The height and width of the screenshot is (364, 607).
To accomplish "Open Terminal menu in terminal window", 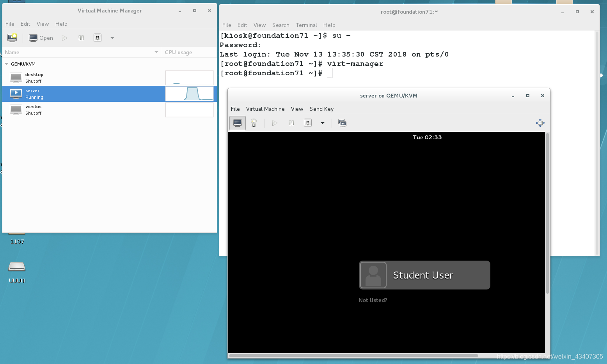I will pyautogui.click(x=306, y=25).
